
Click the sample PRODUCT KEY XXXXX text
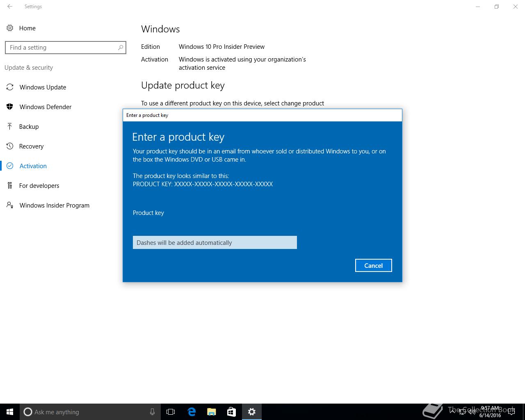pos(203,184)
